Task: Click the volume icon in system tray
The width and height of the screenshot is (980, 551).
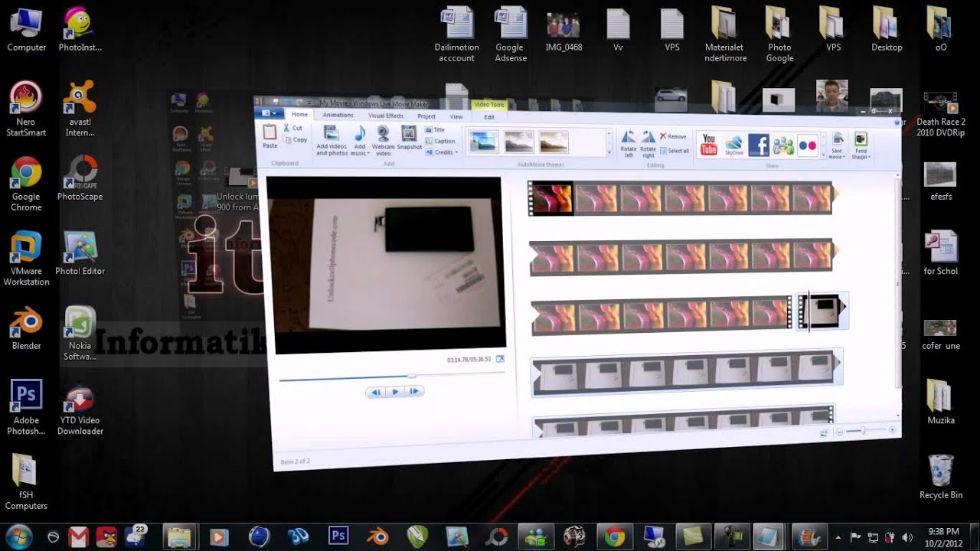Action: point(907,536)
